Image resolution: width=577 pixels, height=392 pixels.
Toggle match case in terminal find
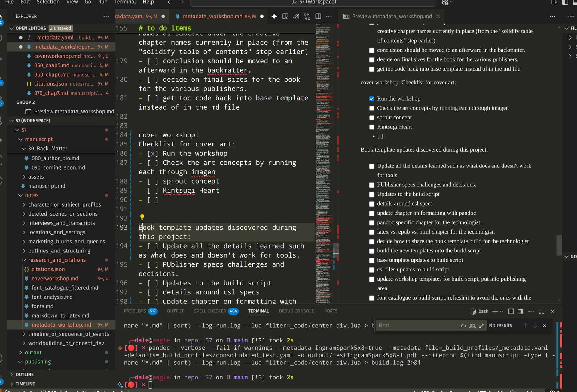coord(463,325)
